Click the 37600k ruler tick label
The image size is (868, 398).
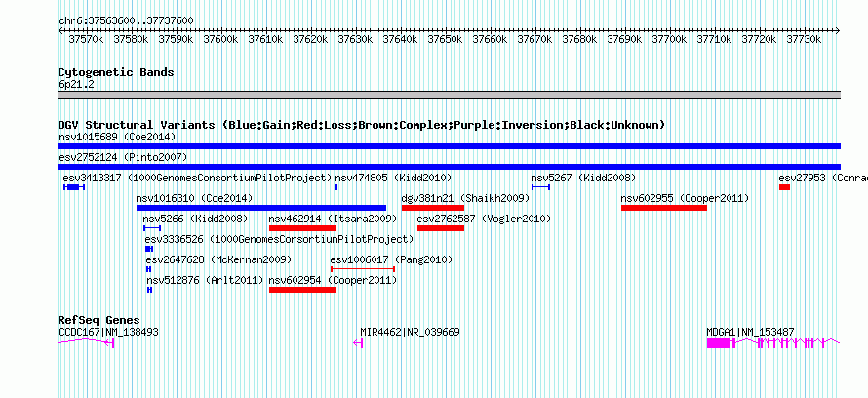[220, 39]
